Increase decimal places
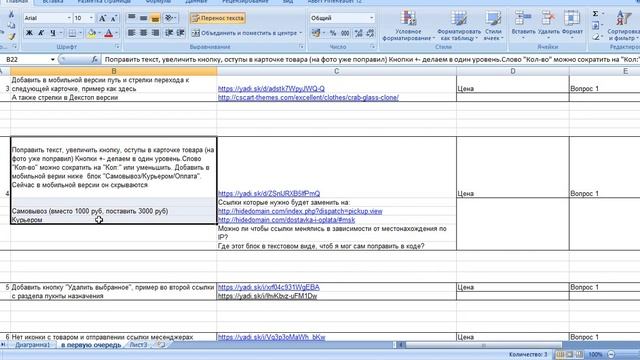640x360 pixels. point(358,33)
